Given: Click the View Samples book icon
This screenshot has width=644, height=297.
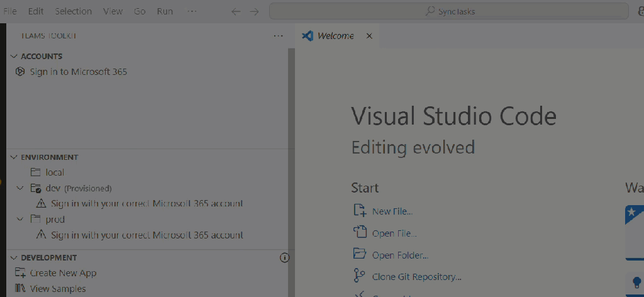Looking at the screenshot, I should (x=20, y=289).
